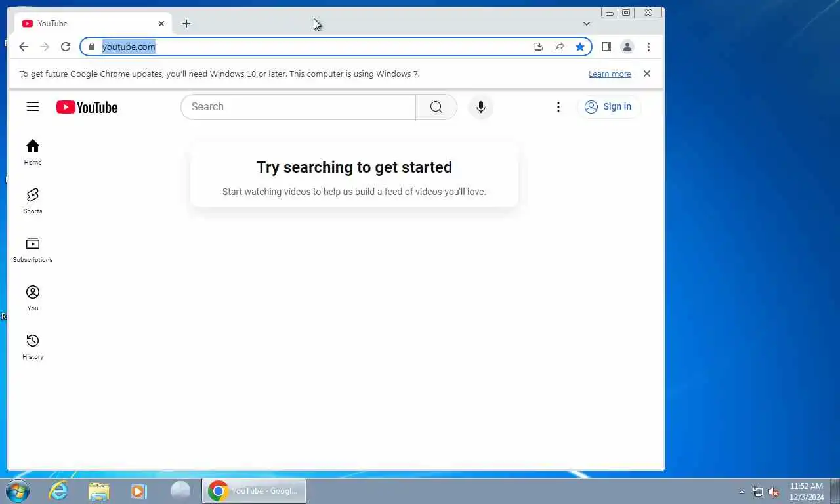Click the 'Try searching to get started' heading
Screen dimensions: 840x504
click(354, 167)
